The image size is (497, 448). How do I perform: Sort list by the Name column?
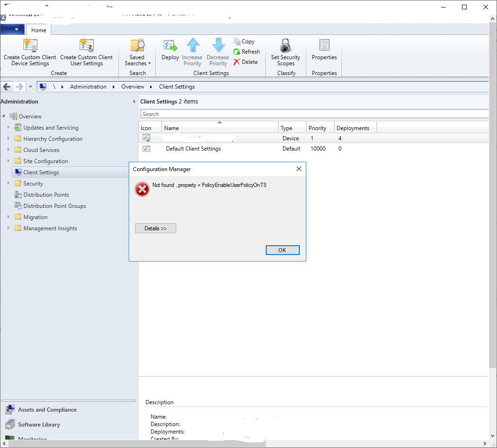point(220,128)
